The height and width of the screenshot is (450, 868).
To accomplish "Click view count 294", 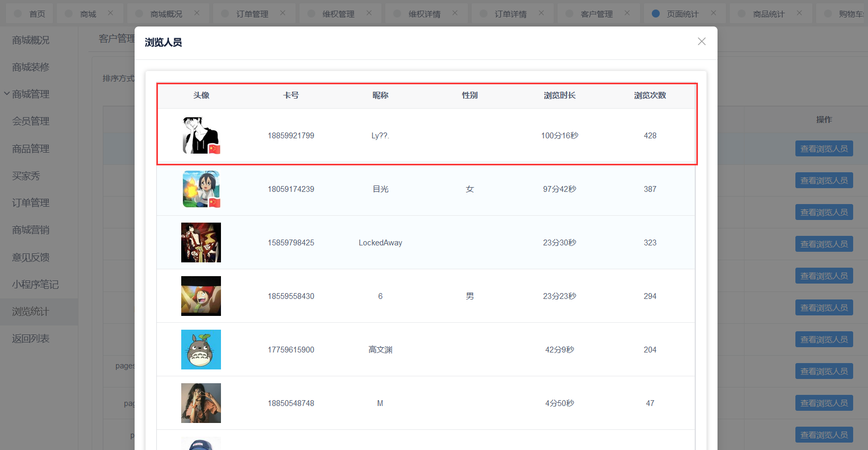I will pyautogui.click(x=650, y=296).
